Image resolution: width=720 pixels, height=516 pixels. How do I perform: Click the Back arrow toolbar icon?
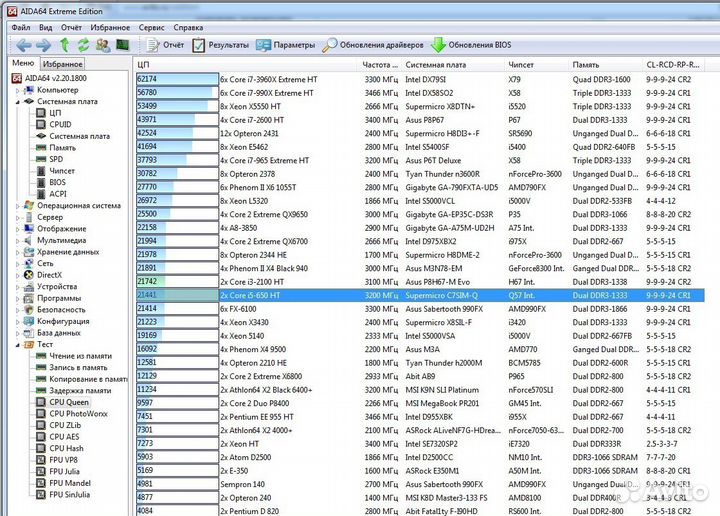click(x=24, y=45)
